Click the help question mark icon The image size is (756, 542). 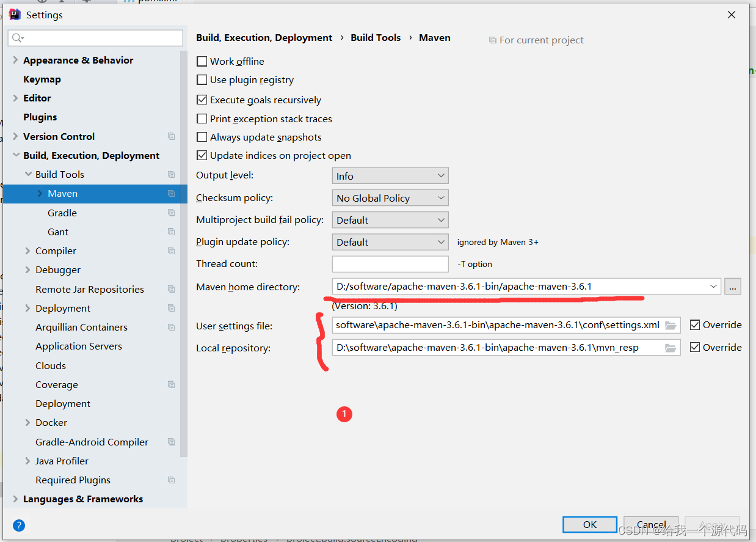coord(19,525)
